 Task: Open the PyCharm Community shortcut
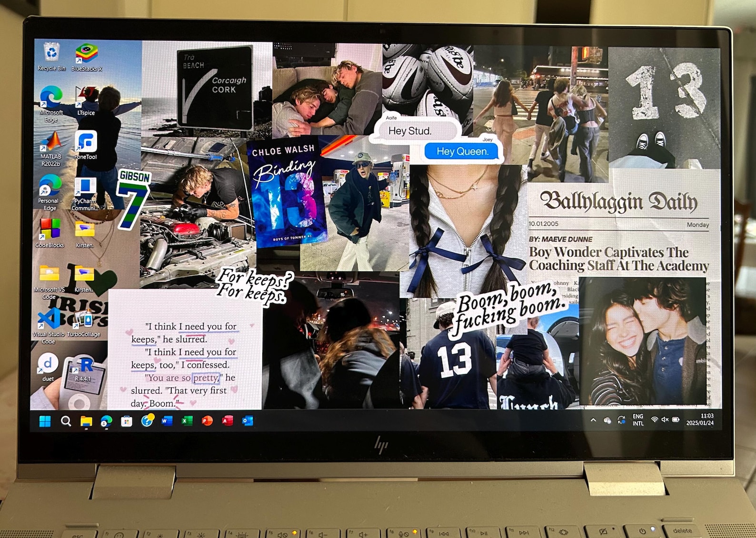[x=86, y=193]
